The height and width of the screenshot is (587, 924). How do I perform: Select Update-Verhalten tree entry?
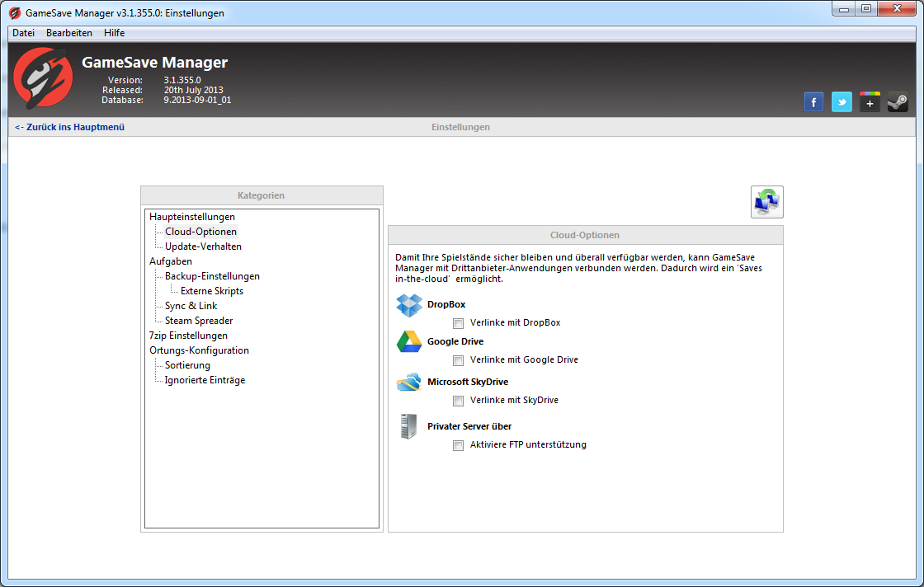[203, 247]
